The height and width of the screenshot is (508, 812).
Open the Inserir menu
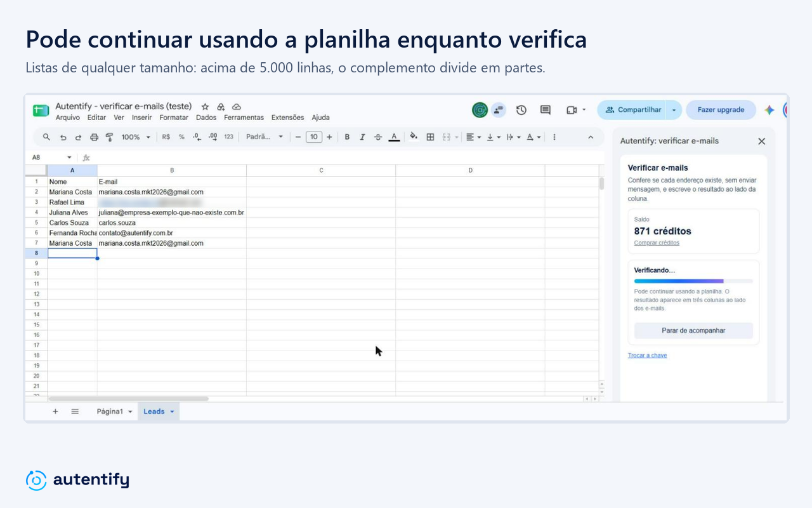point(142,117)
